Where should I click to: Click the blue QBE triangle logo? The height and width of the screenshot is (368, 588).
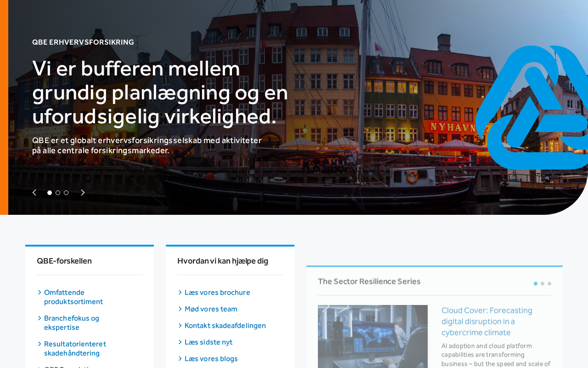[532, 107]
